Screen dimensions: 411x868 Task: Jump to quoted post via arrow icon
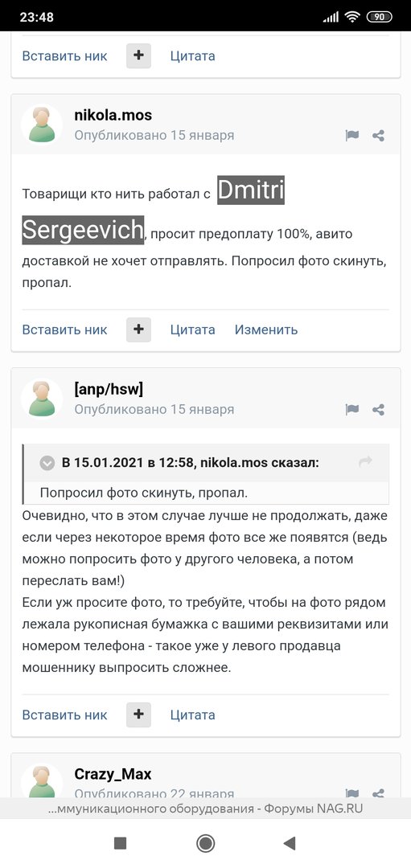[x=365, y=461]
